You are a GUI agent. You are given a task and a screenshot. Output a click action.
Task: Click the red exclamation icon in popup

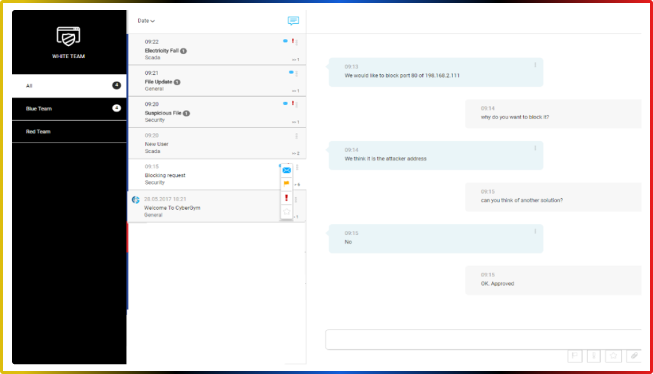coord(286,197)
